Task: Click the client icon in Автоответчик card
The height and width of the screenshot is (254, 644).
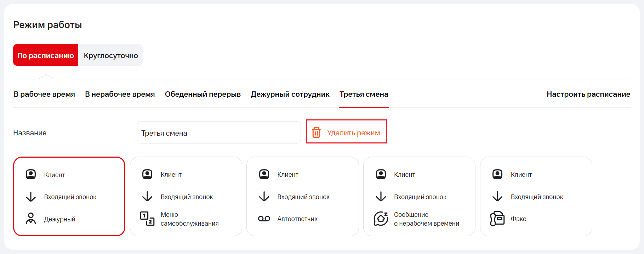Action: [x=264, y=174]
